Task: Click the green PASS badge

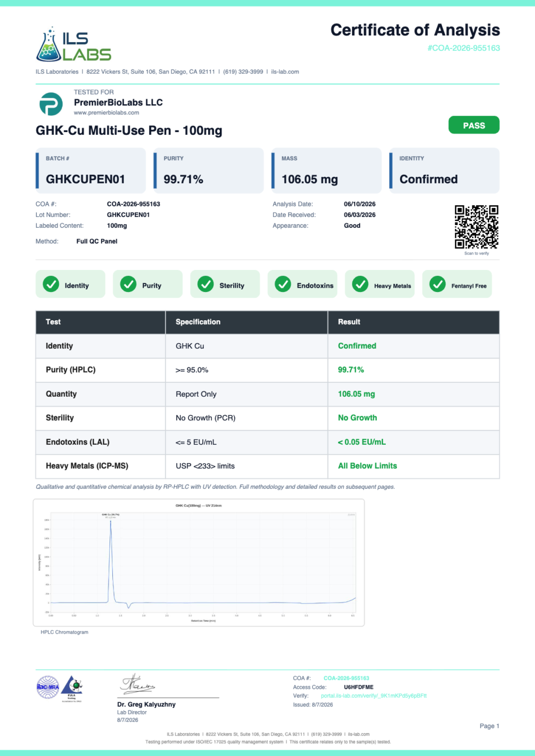Action: tap(474, 125)
